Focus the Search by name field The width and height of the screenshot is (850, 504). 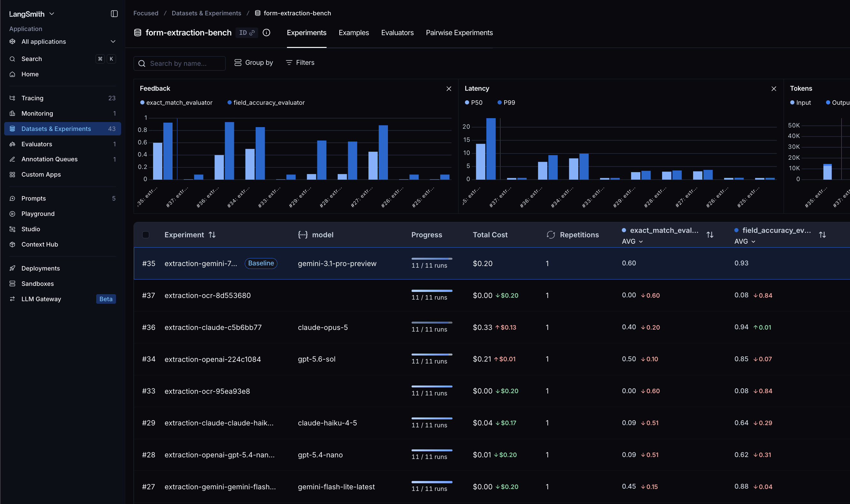179,64
